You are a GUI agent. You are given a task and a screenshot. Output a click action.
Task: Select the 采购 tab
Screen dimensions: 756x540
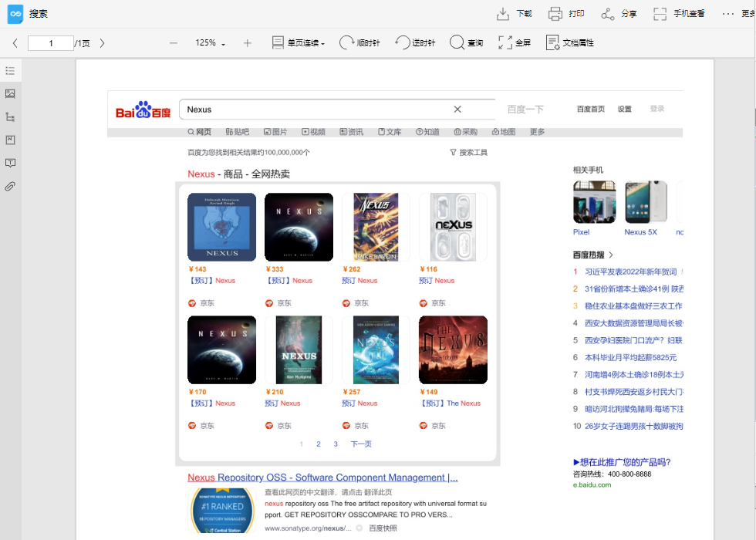point(465,132)
